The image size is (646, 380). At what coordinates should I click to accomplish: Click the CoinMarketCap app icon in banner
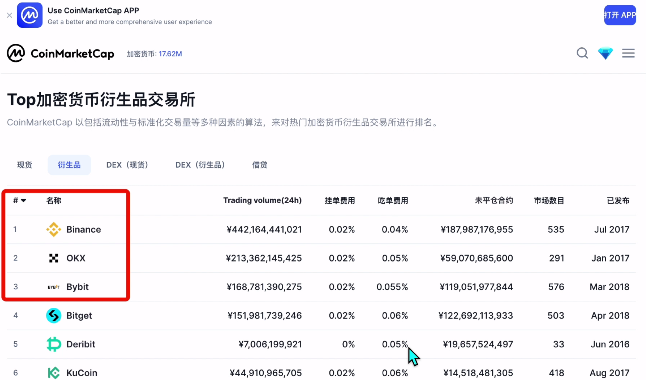(30, 15)
